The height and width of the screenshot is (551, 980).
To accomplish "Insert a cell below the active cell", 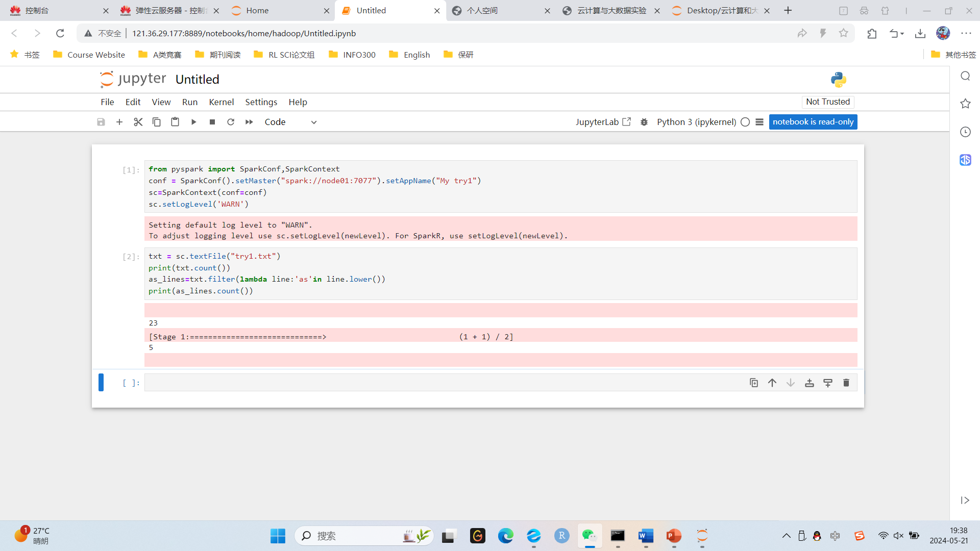I will (828, 383).
